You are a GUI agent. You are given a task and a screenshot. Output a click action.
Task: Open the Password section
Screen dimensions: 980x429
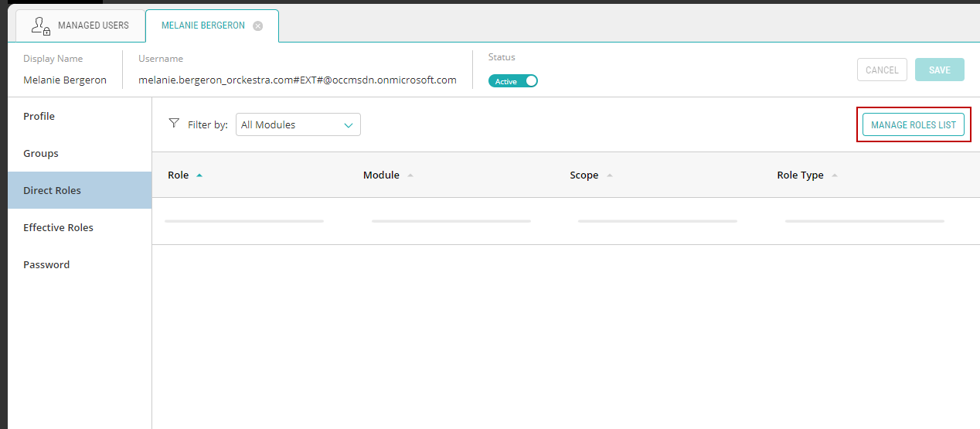tap(46, 264)
